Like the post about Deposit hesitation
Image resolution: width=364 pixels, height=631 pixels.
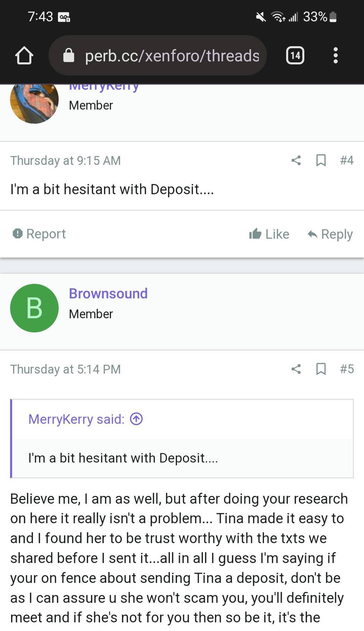coord(269,234)
